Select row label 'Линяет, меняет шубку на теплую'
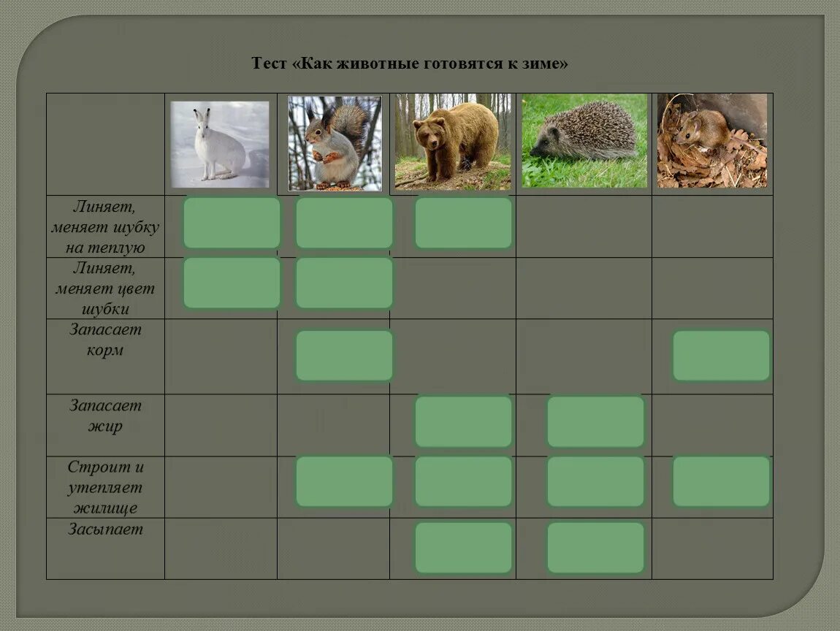840x631 pixels. (105, 226)
